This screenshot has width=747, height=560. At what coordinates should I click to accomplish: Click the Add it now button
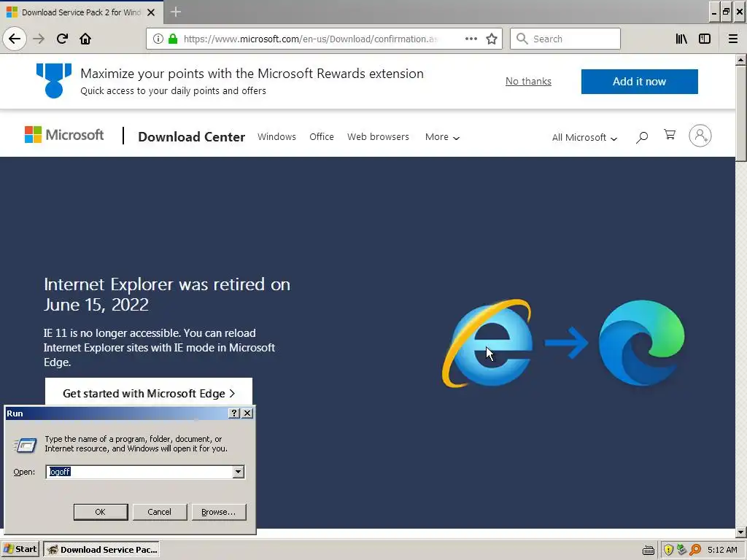[639, 82]
